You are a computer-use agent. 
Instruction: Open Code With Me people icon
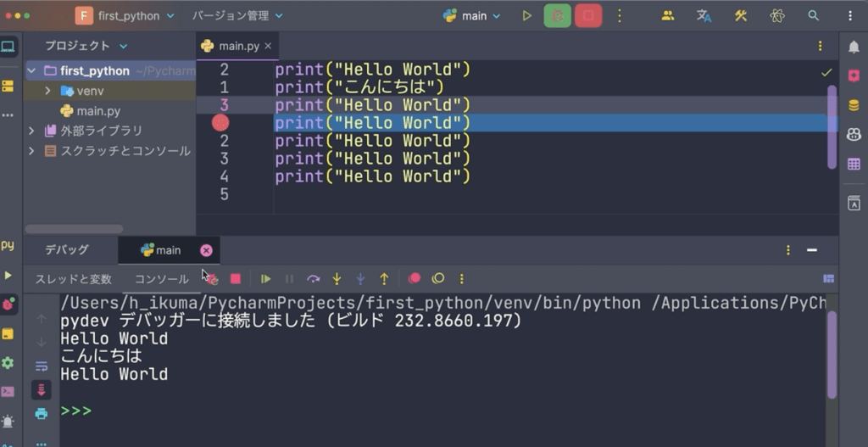[x=668, y=16]
